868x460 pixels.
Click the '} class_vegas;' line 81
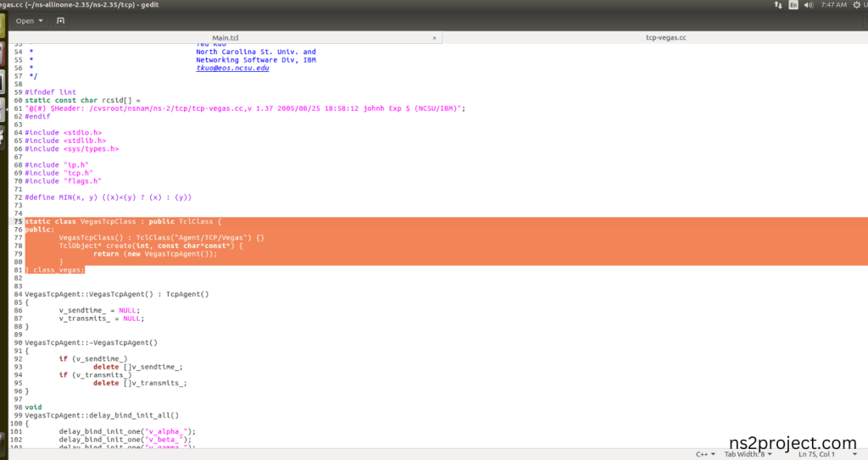coord(55,270)
